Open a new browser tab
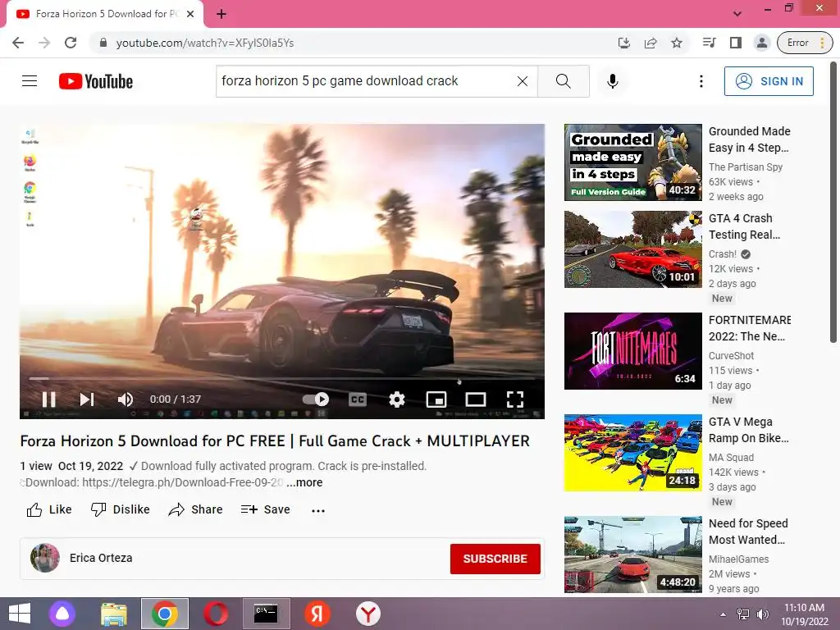This screenshot has height=630, width=840. tap(221, 14)
